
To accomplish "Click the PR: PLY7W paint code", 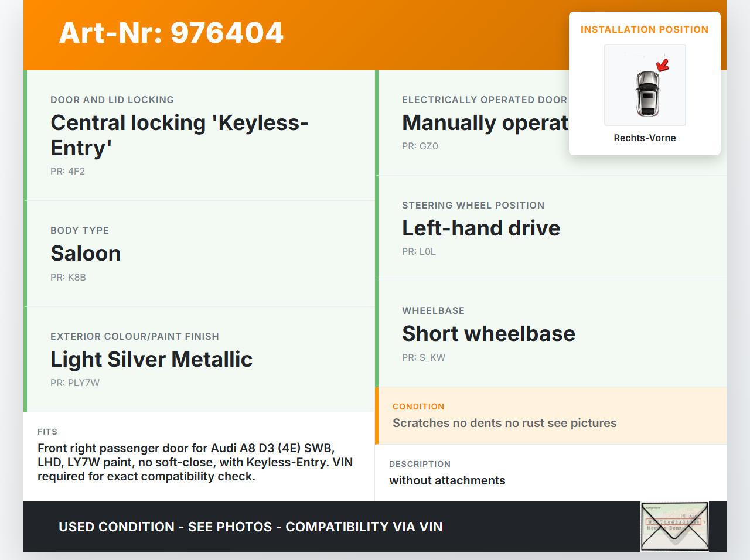I will click(x=75, y=383).
